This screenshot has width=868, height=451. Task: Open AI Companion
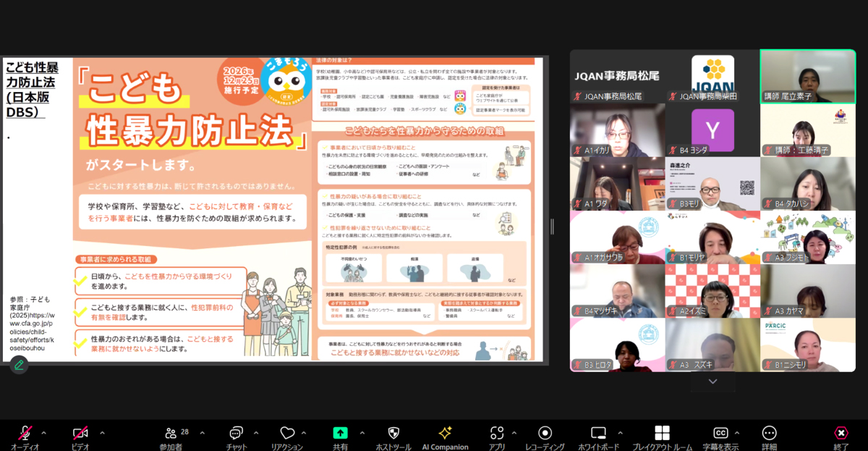pyautogui.click(x=446, y=434)
